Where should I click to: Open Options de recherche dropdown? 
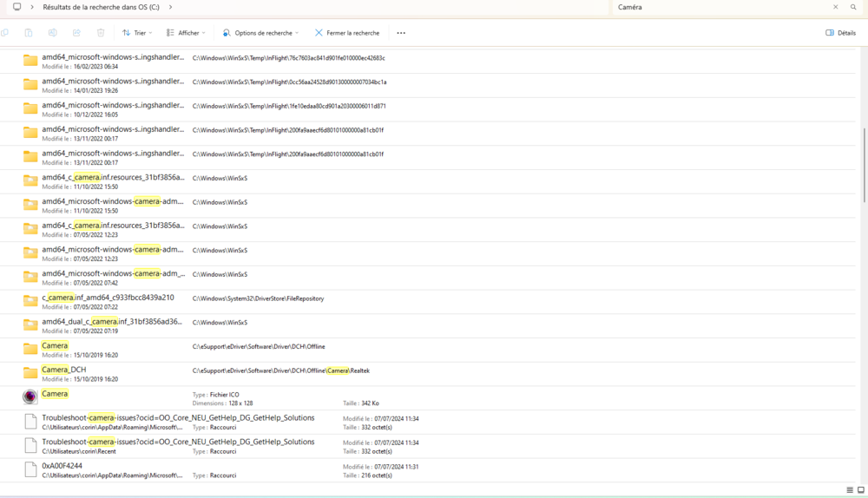260,33
